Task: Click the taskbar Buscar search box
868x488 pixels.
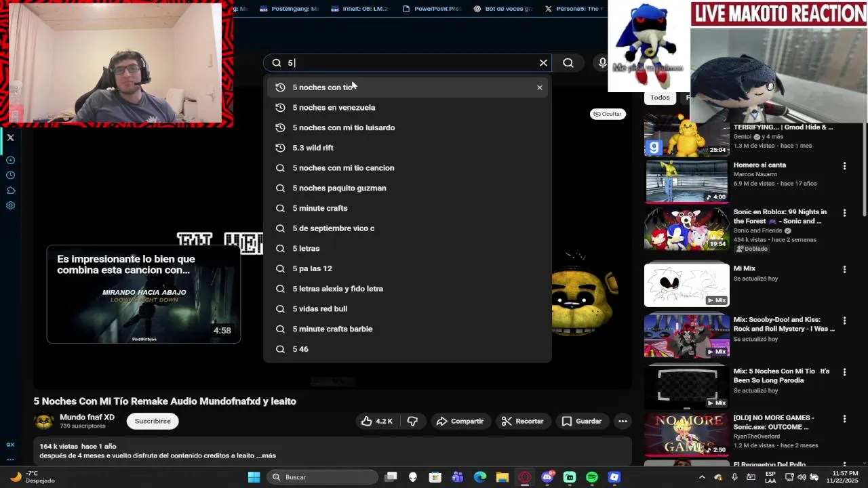Action: [322, 477]
